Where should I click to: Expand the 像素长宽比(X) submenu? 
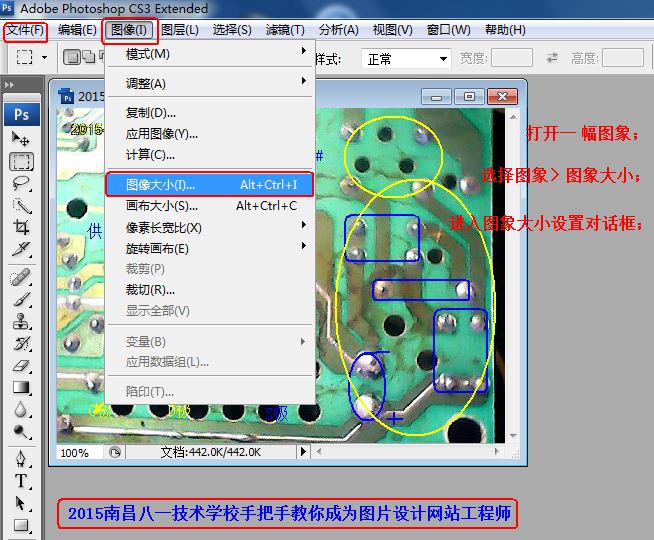pyautogui.click(x=210, y=228)
